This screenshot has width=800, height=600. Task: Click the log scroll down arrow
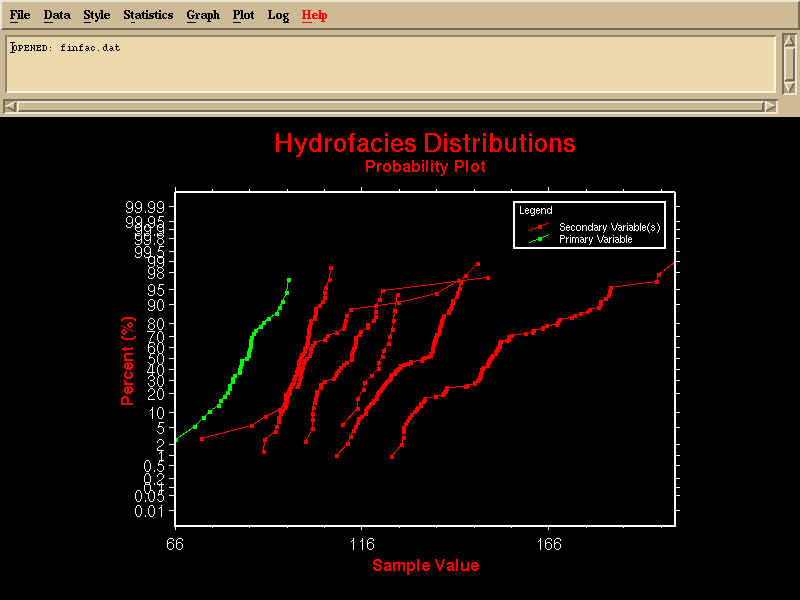coord(789,88)
